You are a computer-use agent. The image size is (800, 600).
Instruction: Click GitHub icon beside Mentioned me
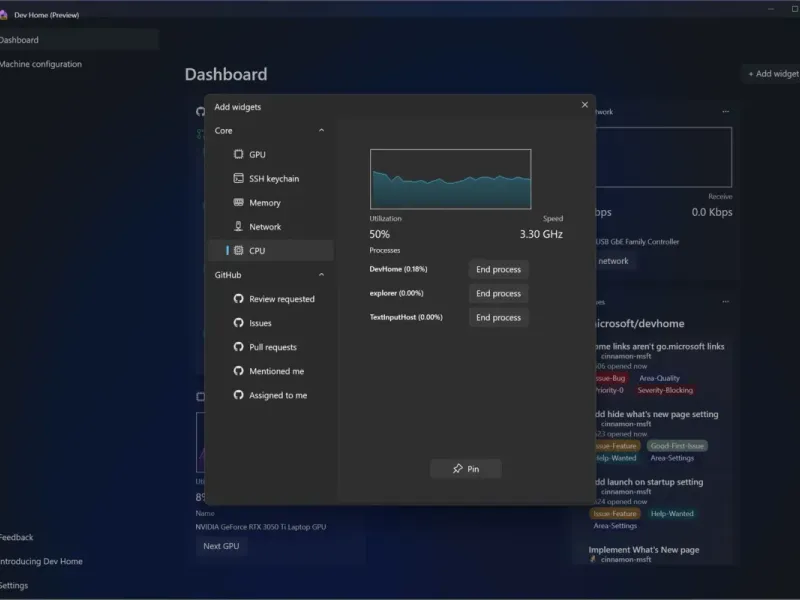point(238,370)
